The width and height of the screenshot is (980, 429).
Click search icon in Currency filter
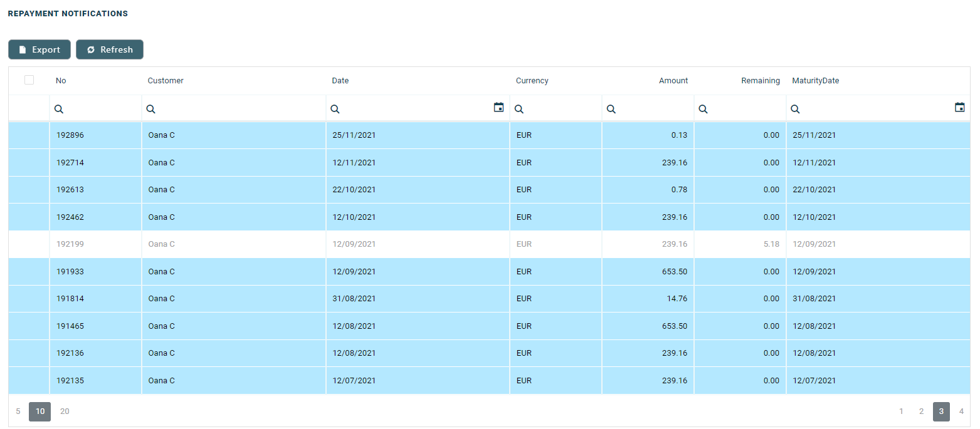tap(519, 109)
